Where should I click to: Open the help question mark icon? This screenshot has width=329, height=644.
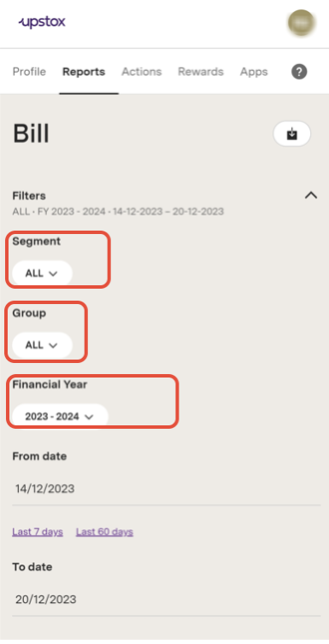(x=299, y=72)
